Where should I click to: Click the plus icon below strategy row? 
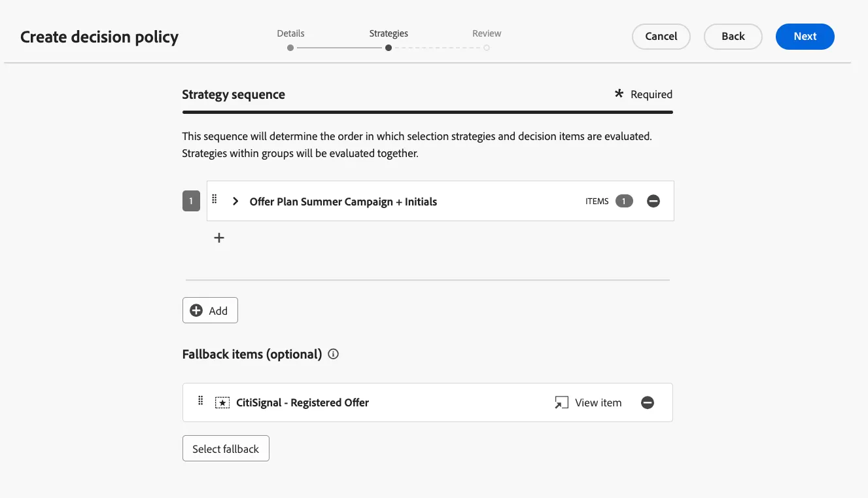[219, 238]
